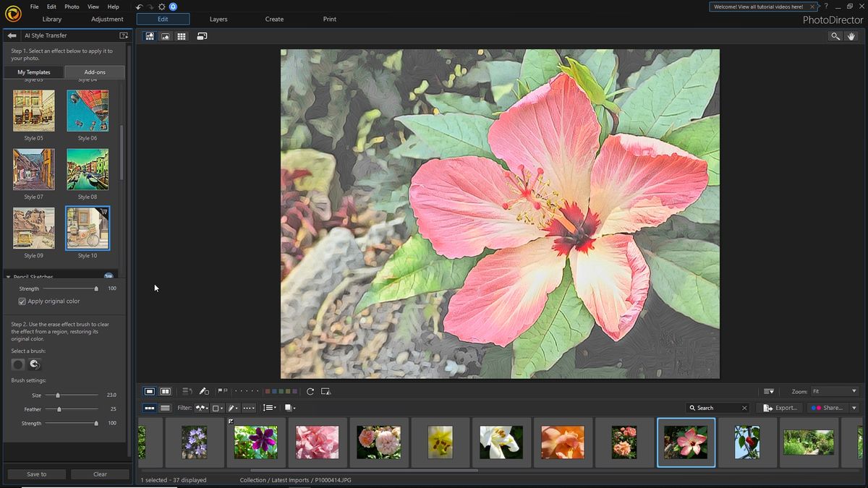Image resolution: width=868 pixels, height=488 pixels.
Task: Click the zoom magnifier icon near top right
Action: [835, 36]
